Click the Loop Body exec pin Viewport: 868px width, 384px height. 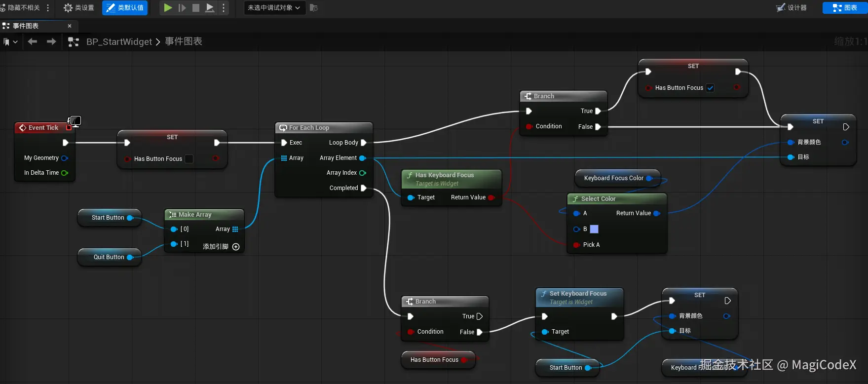364,143
